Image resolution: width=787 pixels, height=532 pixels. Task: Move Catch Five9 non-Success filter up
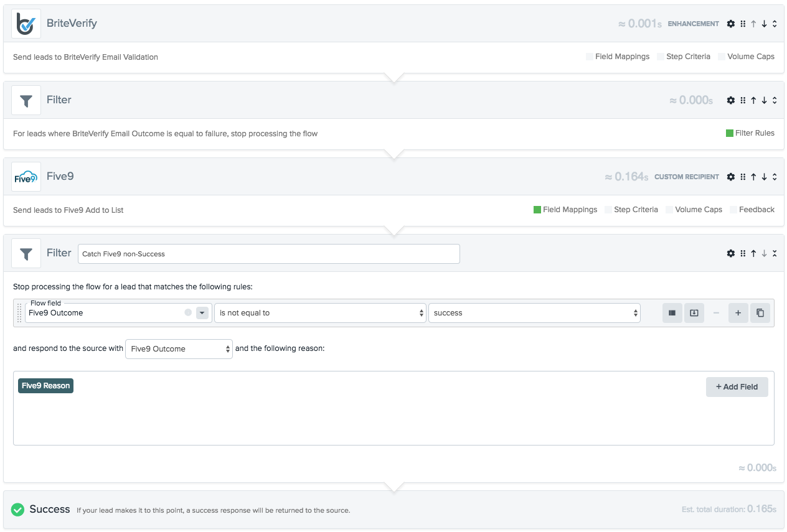pyautogui.click(x=753, y=253)
